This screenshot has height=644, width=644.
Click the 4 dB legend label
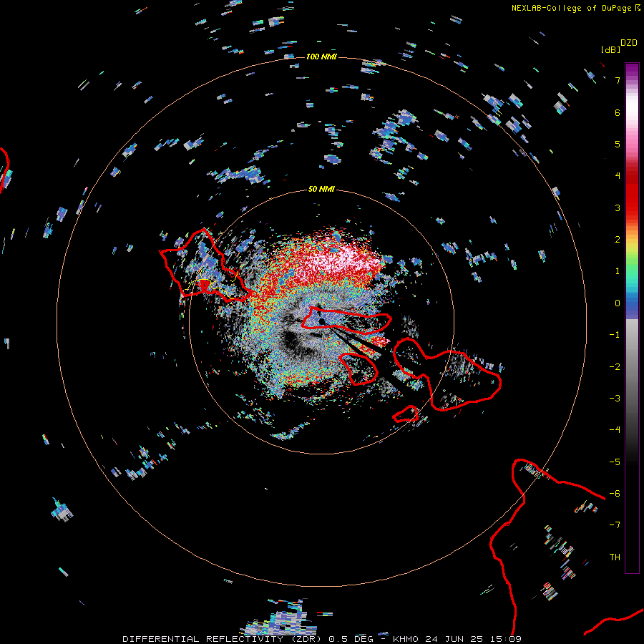[x=618, y=176]
